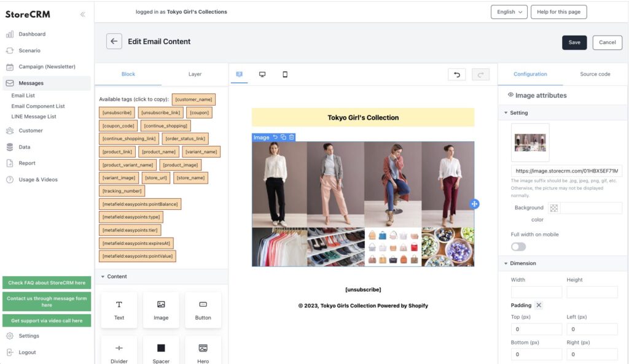The height and width of the screenshot is (364, 629).
Task: Open LINE Message List
Action: 34,116
